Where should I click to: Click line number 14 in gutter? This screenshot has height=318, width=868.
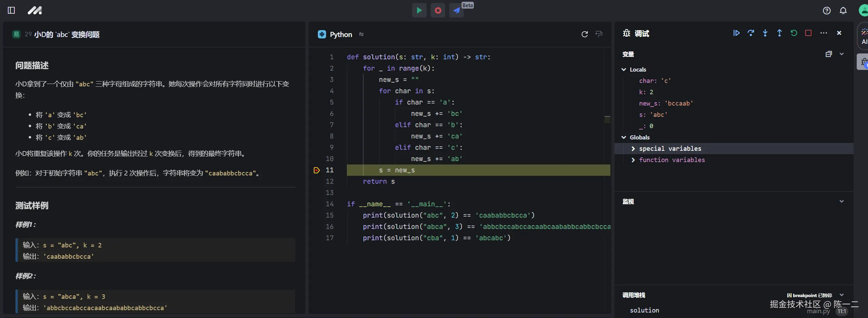coord(329,204)
